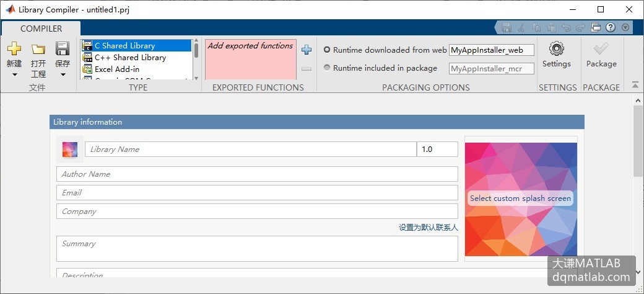Image resolution: width=644 pixels, height=294 pixels.
Task: Click Select custom splash screen image
Action: [521, 199]
